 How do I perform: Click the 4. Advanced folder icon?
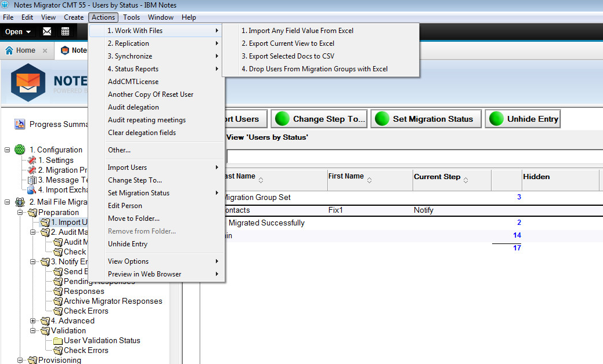pyautogui.click(x=45, y=321)
